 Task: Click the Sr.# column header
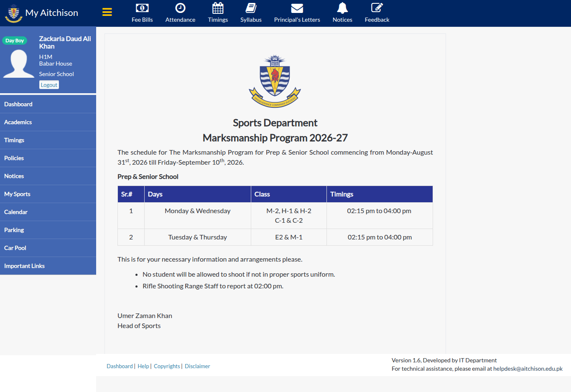click(131, 194)
